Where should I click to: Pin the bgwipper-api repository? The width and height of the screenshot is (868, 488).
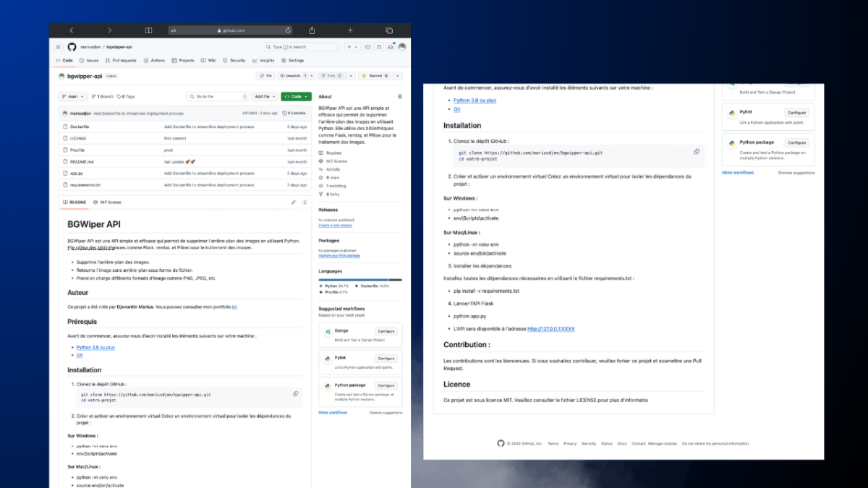point(265,75)
